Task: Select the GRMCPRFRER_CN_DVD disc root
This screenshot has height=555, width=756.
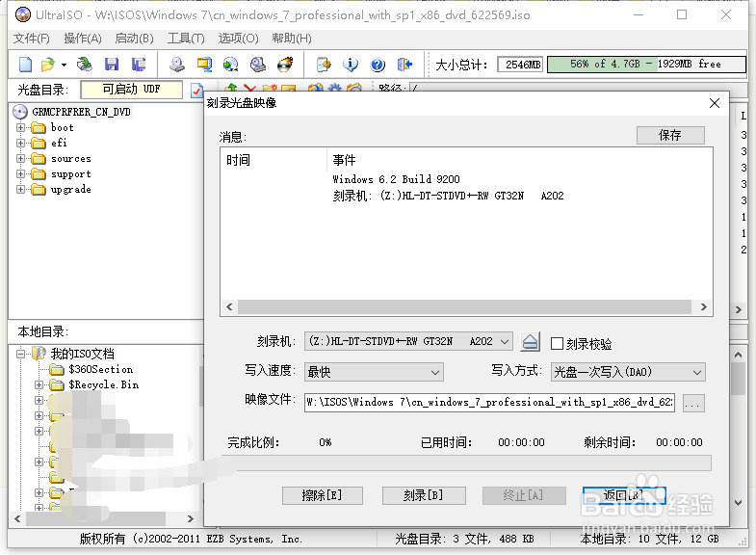Action: 81,112
